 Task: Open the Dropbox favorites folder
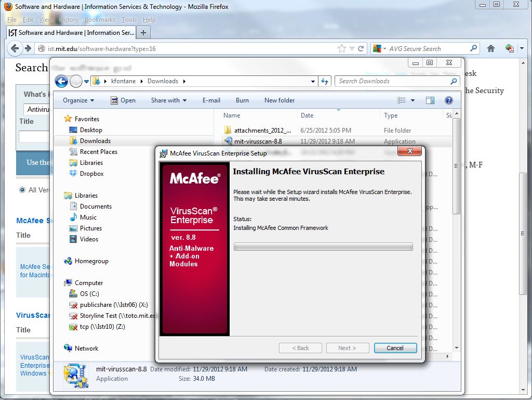point(91,174)
